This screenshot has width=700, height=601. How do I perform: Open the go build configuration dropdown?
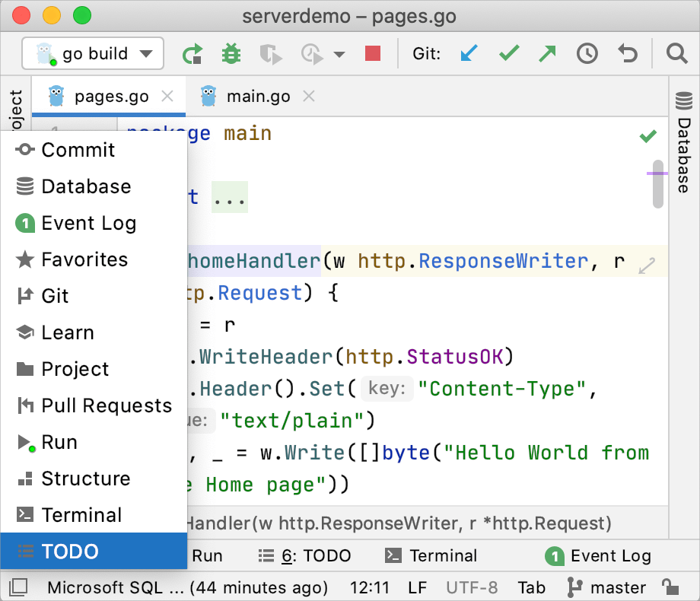pos(93,54)
